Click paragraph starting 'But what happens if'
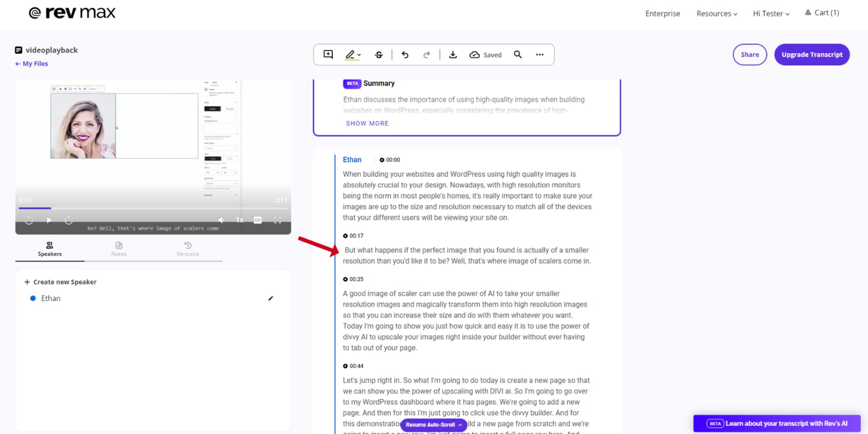The width and height of the screenshot is (868, 434). click(x=467, y=256)
